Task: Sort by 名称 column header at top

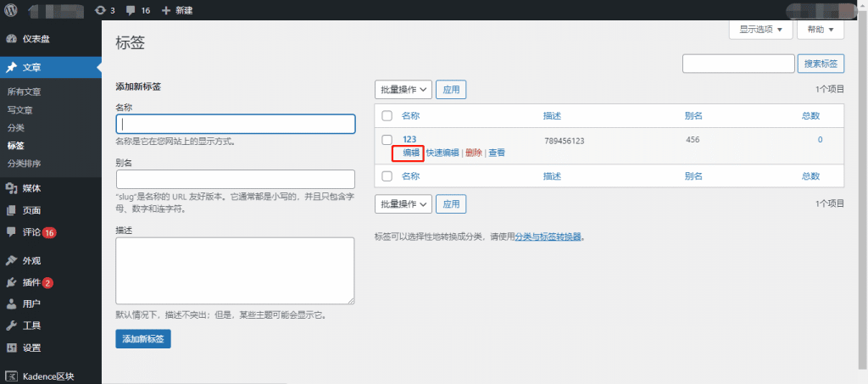Action: coord(411,115)
